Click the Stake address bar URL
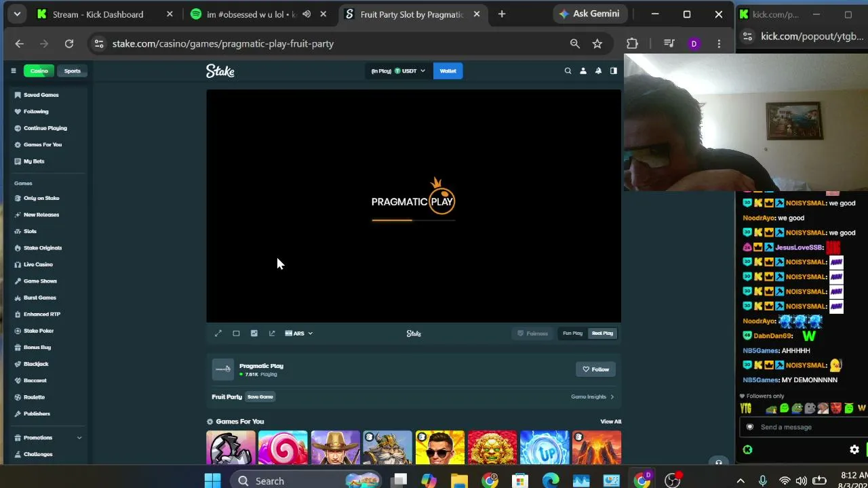 coord(223,43)
